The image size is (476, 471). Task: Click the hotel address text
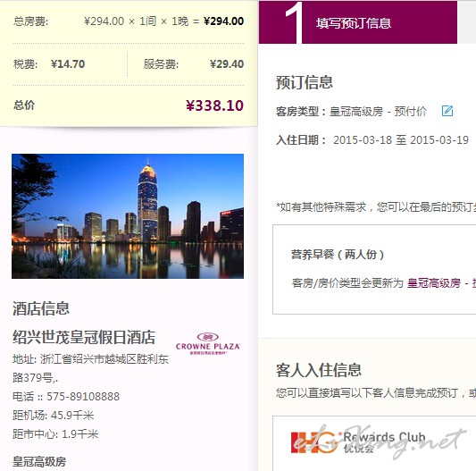[x=90, y=368]
